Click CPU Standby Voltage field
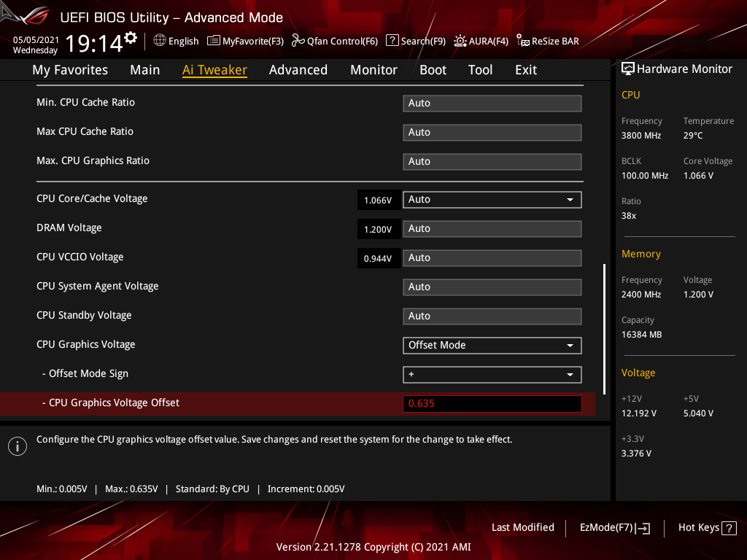Viewport: 747px width, 560px height. pyautogui.click(x=492, y=316)
